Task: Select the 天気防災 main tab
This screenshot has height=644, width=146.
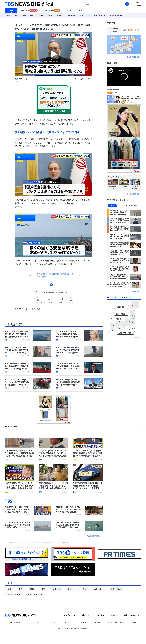Action: point(69,10)
